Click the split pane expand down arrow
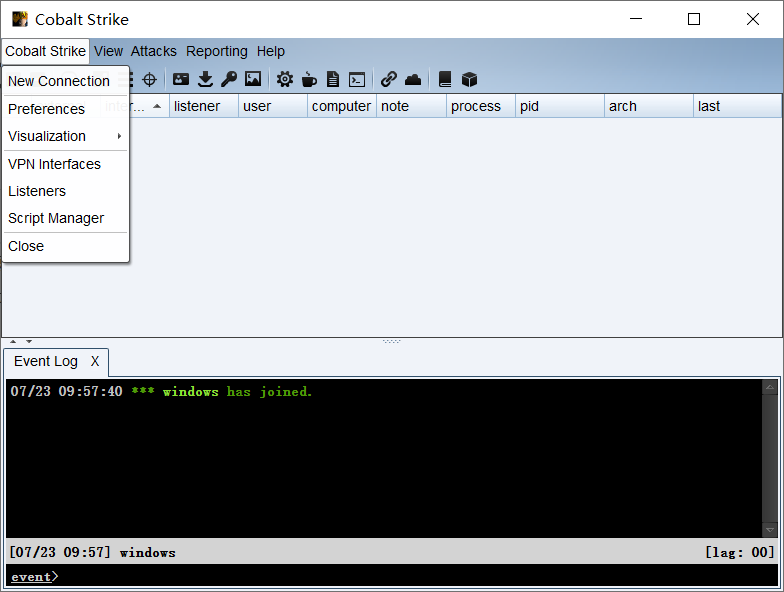 tap(29, 342)
